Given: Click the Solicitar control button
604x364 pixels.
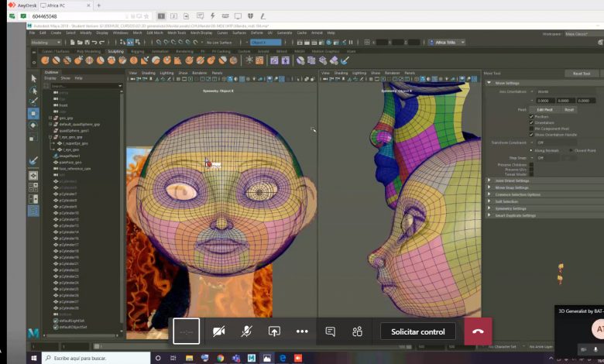Looking at the screenshot, I should click(x=418, y=331).
